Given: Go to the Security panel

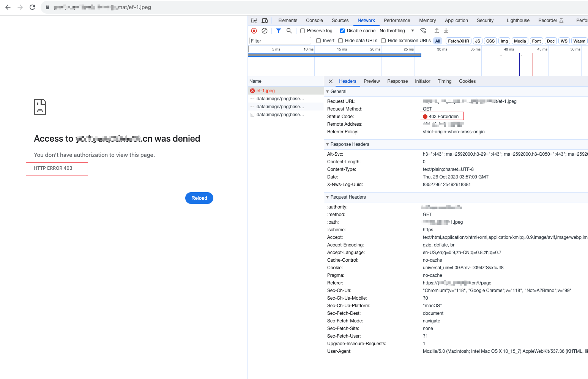Looking at the screenshot, I should [485, 21].
